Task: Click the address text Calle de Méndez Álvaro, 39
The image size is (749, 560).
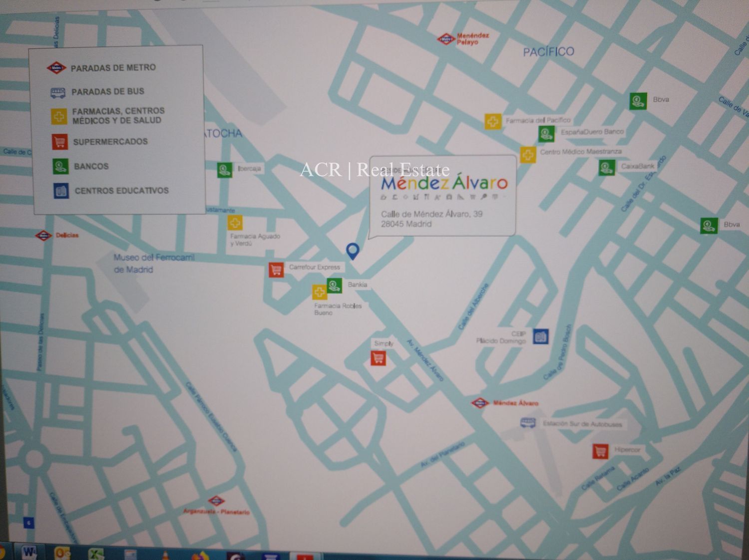Action: (431, 214)
